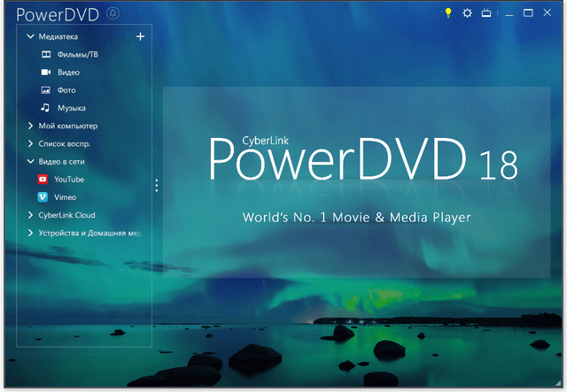567x392 pixels.
Task: Open settings with the gear icon
Action: pyautogui.click(x=468, y=13)
